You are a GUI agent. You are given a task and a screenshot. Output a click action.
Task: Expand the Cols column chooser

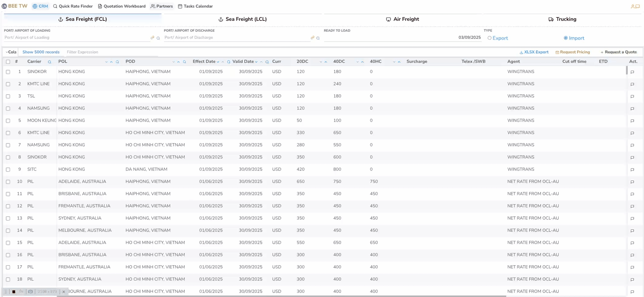11,52
